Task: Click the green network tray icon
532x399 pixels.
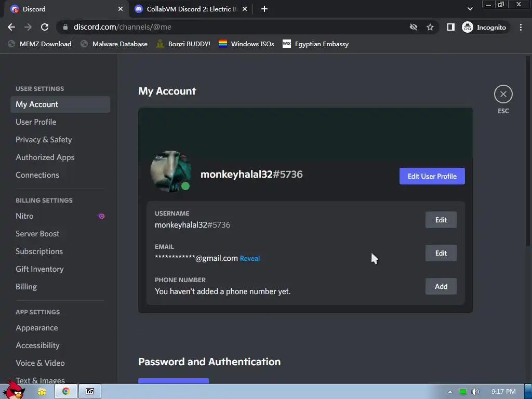Action: (x=463, y=392)
